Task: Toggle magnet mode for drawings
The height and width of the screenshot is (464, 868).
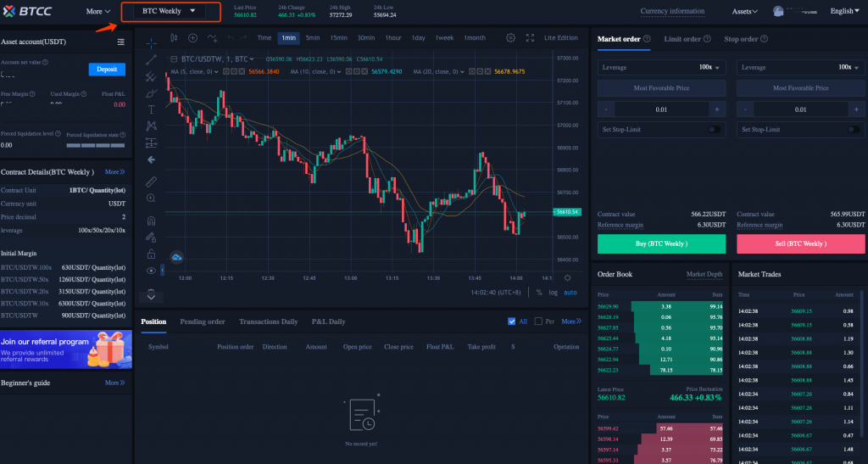Action: coord(151,221)
